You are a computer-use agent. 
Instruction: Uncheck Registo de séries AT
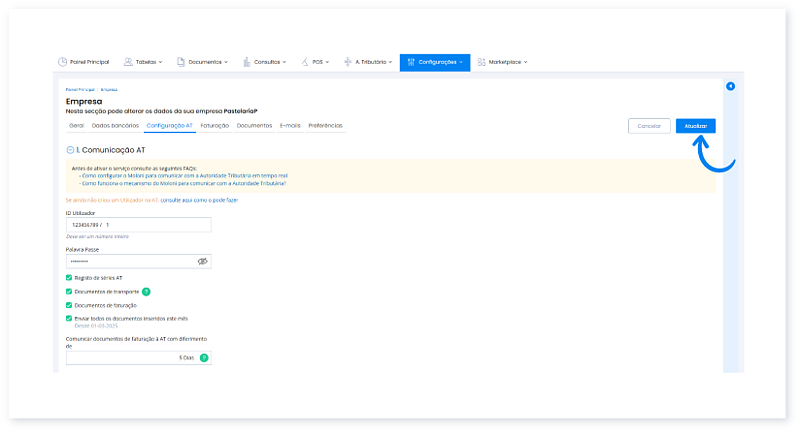(x=69, y=277)
